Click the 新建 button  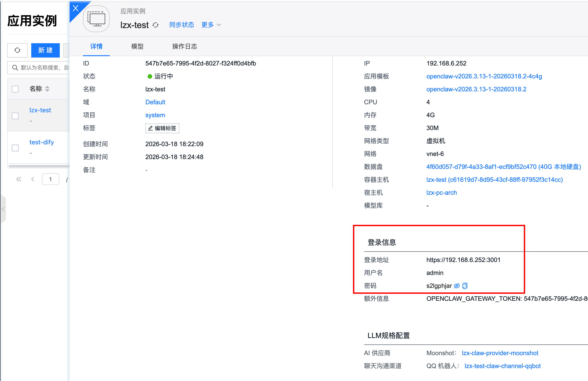pyautogui.click(x=46, y=50)
